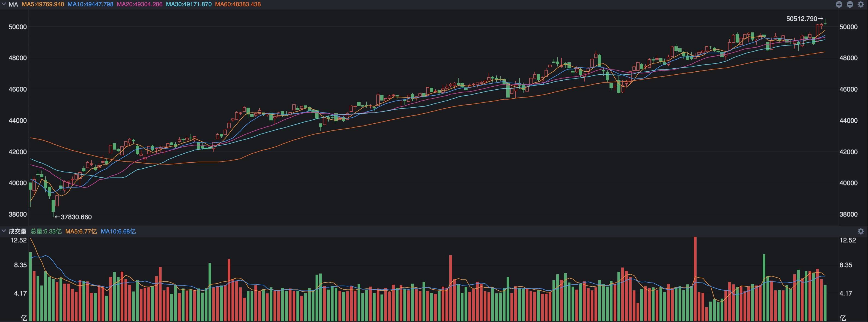Click the 50000 label on right price axis

pyautogui.click(x=848, y=27)
